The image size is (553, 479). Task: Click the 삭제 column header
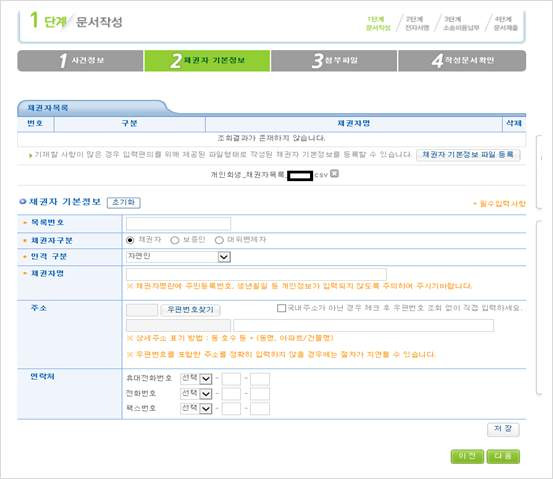click(x=514, y=123)
